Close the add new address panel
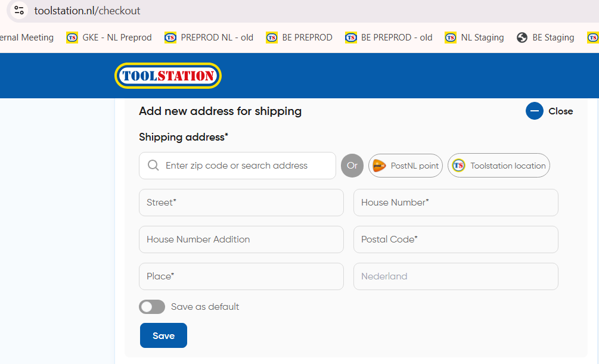Image resolution: width=599 pixels, height=364 pixels. click(x=560, y=111)
